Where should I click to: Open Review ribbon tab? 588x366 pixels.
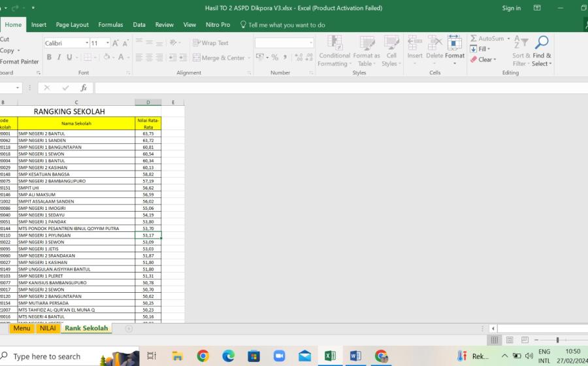pyautogui.click(x=164, y=25)
